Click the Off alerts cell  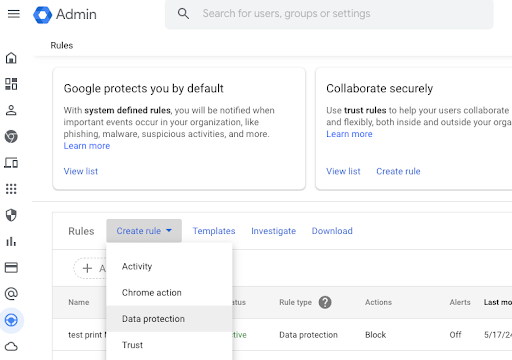click(x=455, y=335)
